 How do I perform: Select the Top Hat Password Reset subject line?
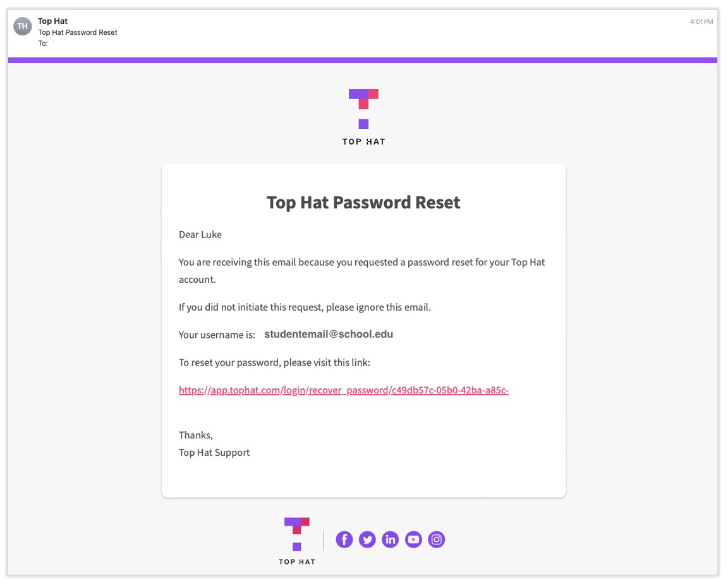click(78, 32)
